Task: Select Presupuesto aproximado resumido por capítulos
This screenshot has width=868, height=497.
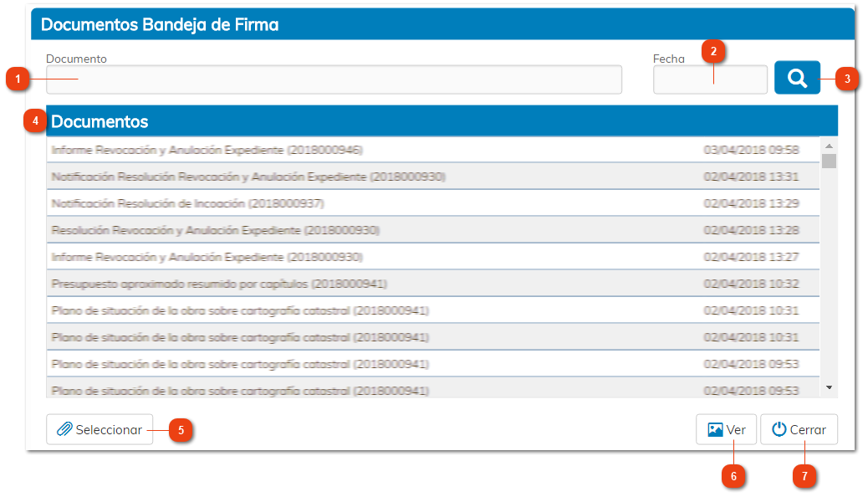Action: point(334,283)
